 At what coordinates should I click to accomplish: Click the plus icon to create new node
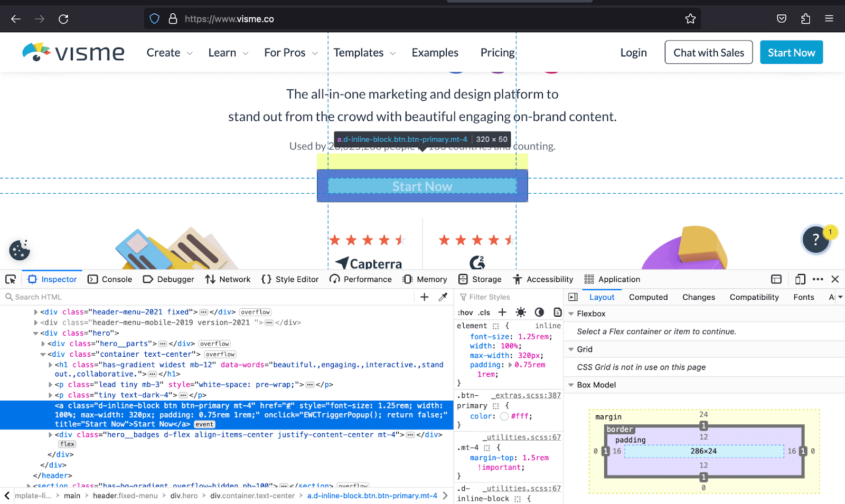click(x=424, y=297)
